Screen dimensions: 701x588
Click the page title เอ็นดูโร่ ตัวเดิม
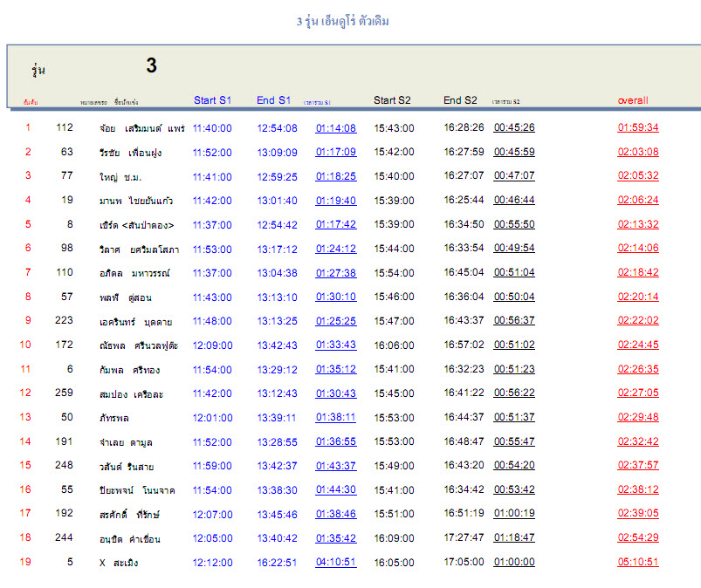tap(343, 21)
